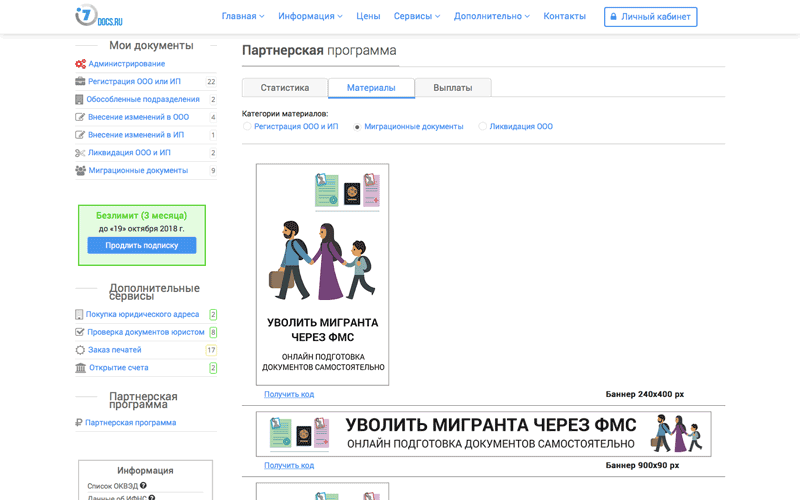Click the people icon beside Миграционные документы

point(80,171)
